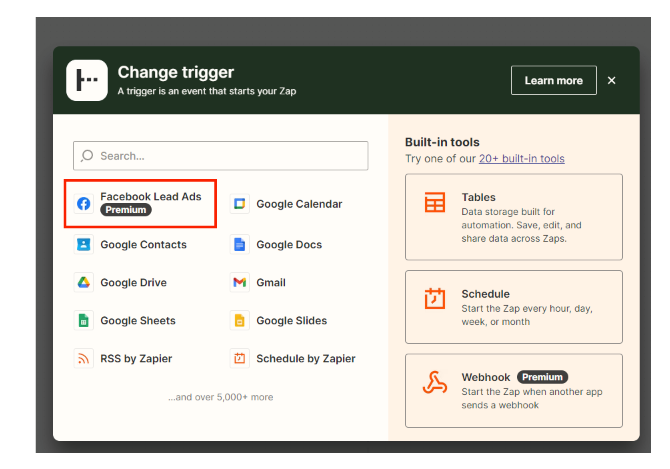This screenshot has width=670, height=469.
Task: Choose the Schedule by Zapier label
Action: pyautogui.click(x=306, y=359)
